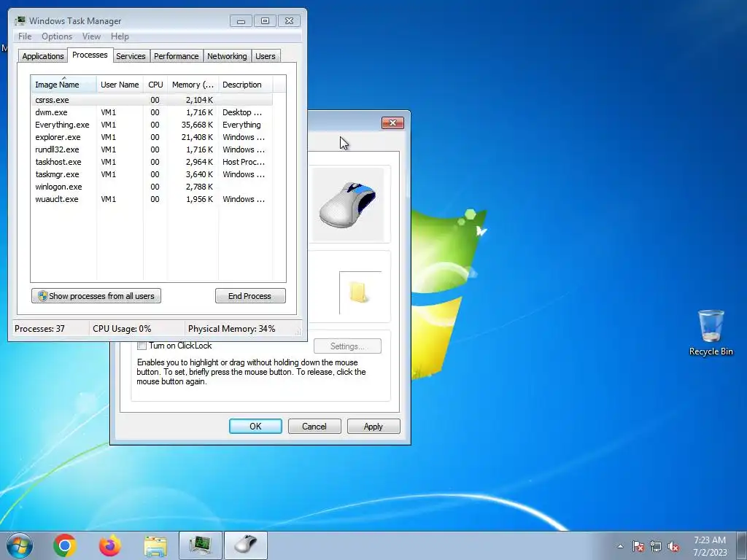Open the Start menu orb
747x560 pixels.
(x=20, y=545)
